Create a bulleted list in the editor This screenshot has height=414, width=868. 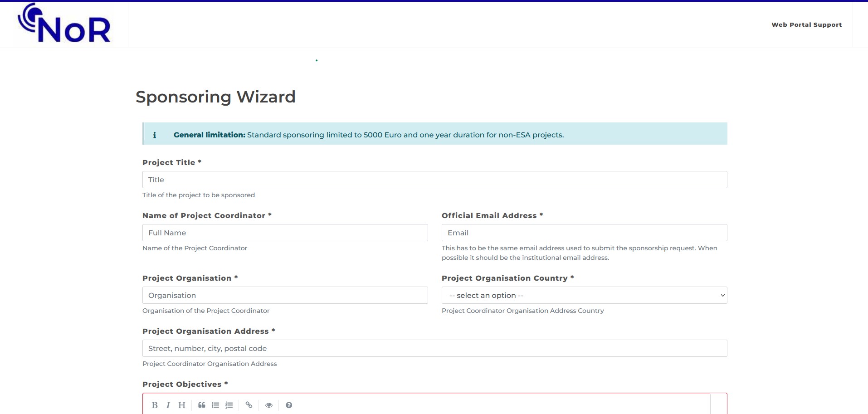point(215,405)
